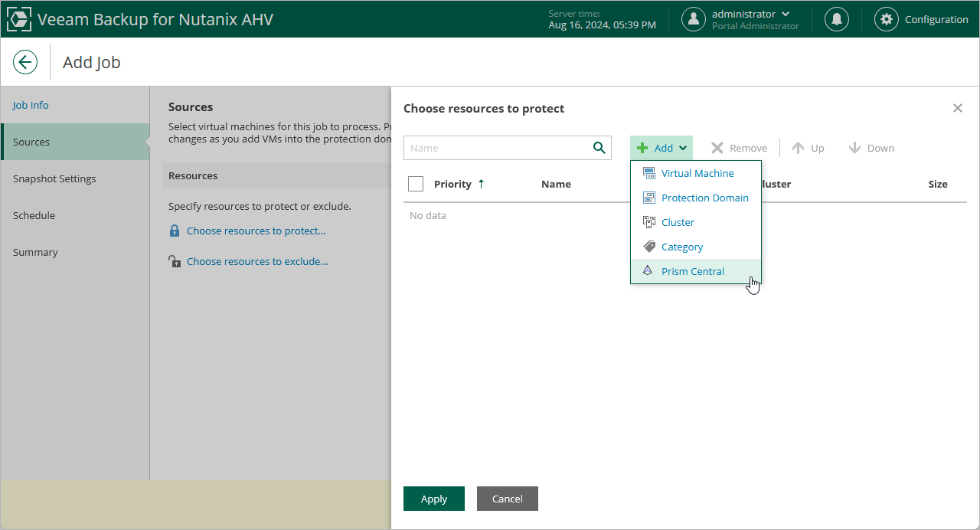Click the Configuration label
This screenshot has height=530, width=980.
936,19
